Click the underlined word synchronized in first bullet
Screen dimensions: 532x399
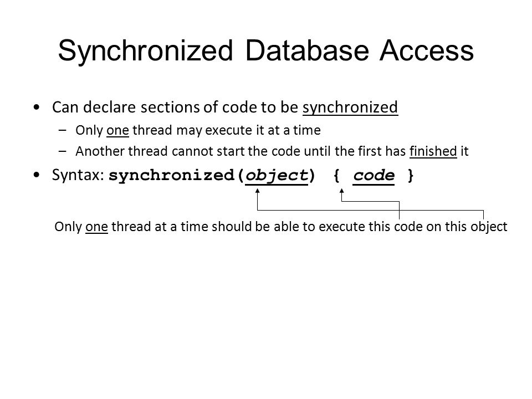(x=350, y=108)
